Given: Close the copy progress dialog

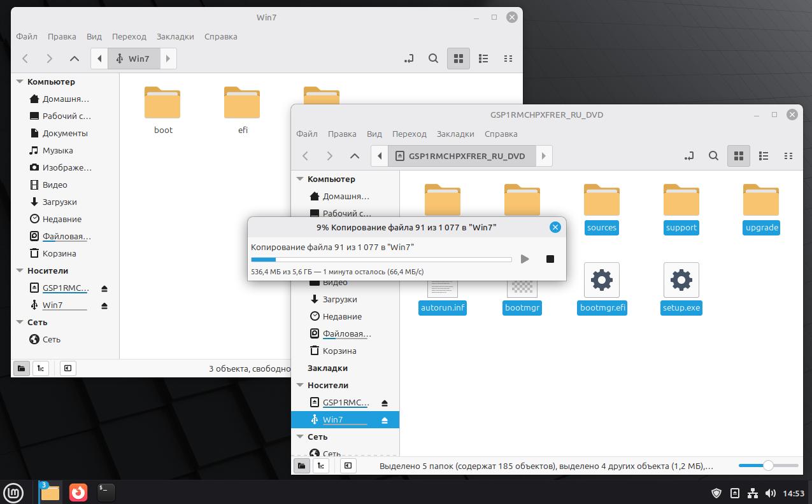Looking at the screenshot, I should [555, 227].
